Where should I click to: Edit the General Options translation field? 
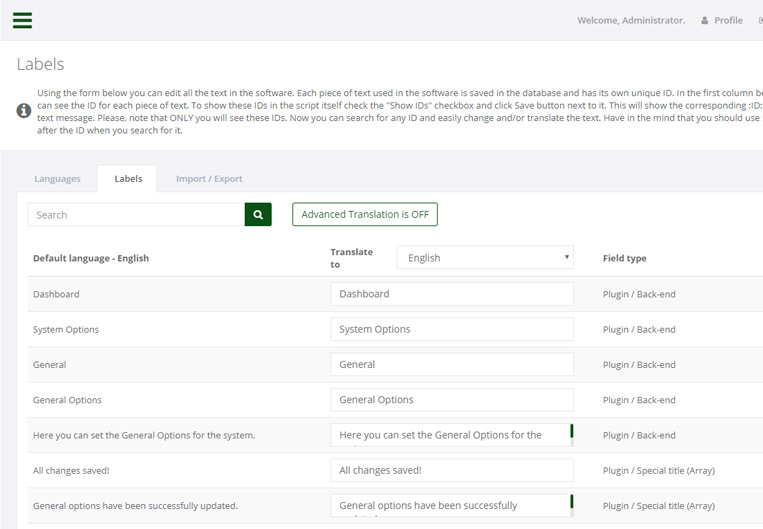pos(451,400)
